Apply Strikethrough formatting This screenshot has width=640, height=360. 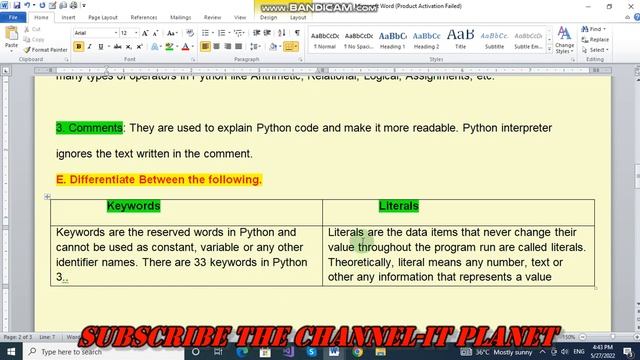point(118,47)
